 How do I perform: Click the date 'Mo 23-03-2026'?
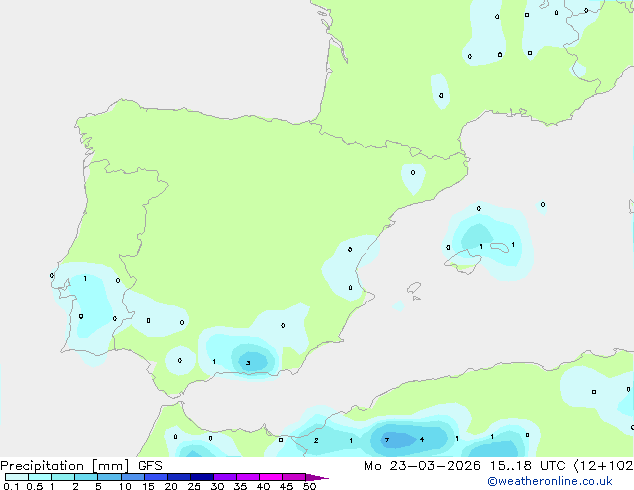tap(422, 466)
